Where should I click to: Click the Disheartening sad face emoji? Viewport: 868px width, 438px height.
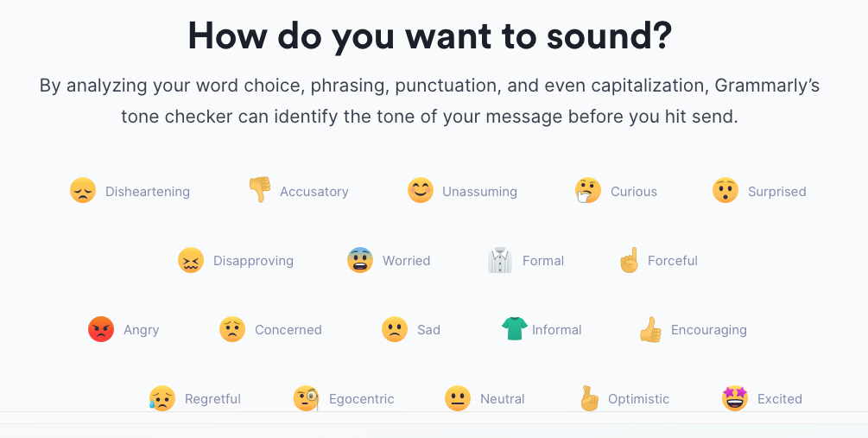point(83,191)
